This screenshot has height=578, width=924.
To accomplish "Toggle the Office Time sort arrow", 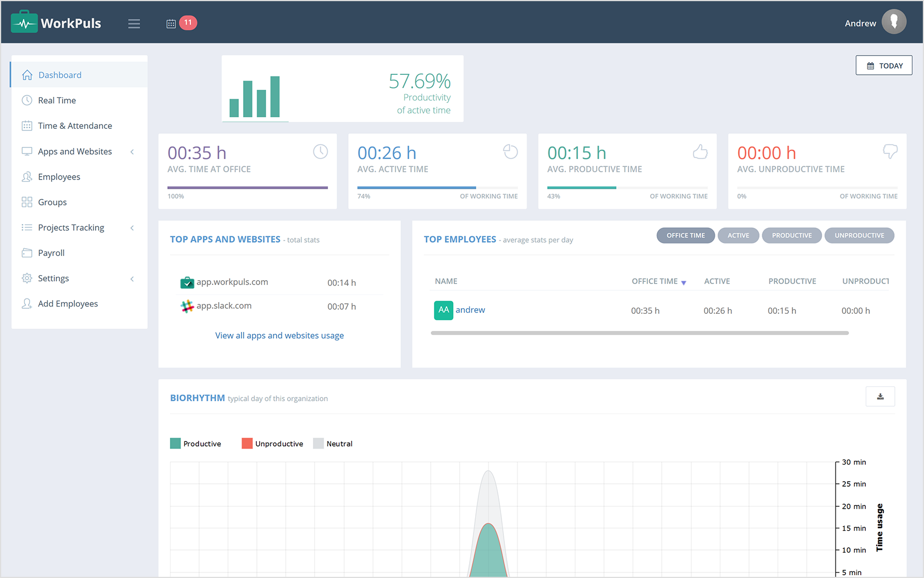I will 684,281.
